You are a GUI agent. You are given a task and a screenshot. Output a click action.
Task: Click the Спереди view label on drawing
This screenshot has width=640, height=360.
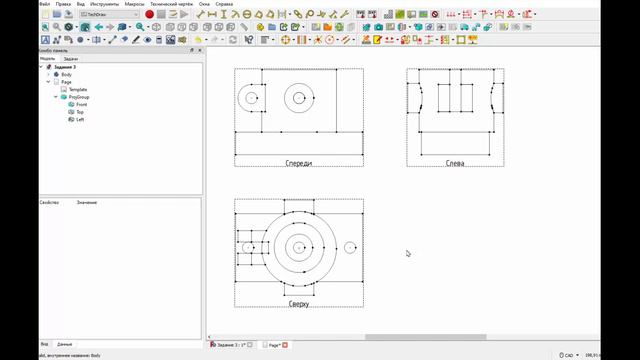coord(299,163)
